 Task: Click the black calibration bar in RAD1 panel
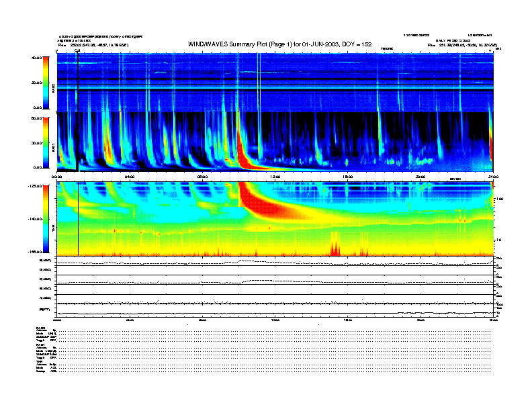point(77,142)
